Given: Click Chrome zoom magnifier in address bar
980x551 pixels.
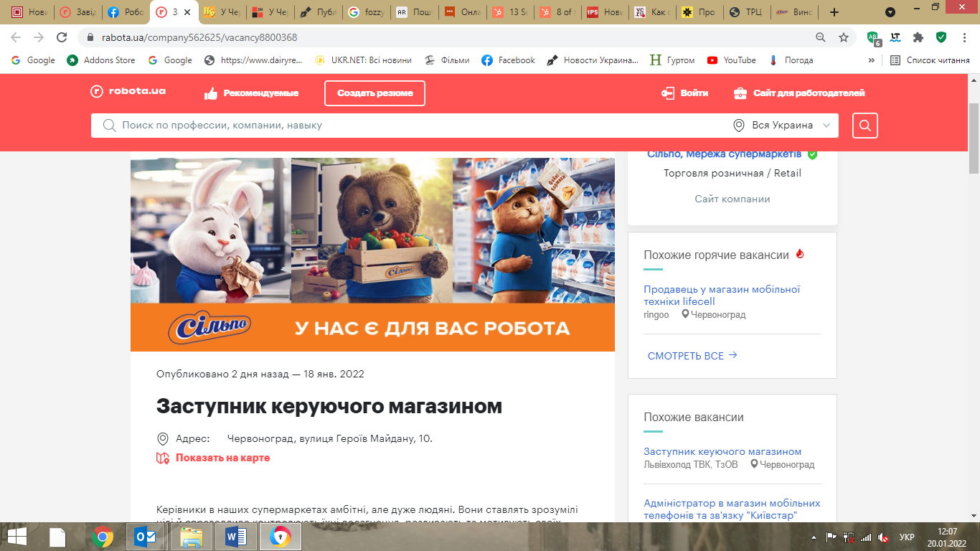Looking at the screenshot, I should pos(821,37).
